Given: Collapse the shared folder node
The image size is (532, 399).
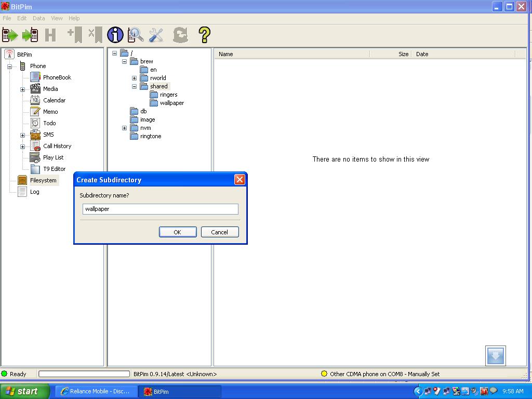Looking at the screenshot, I should click(135, 87).
